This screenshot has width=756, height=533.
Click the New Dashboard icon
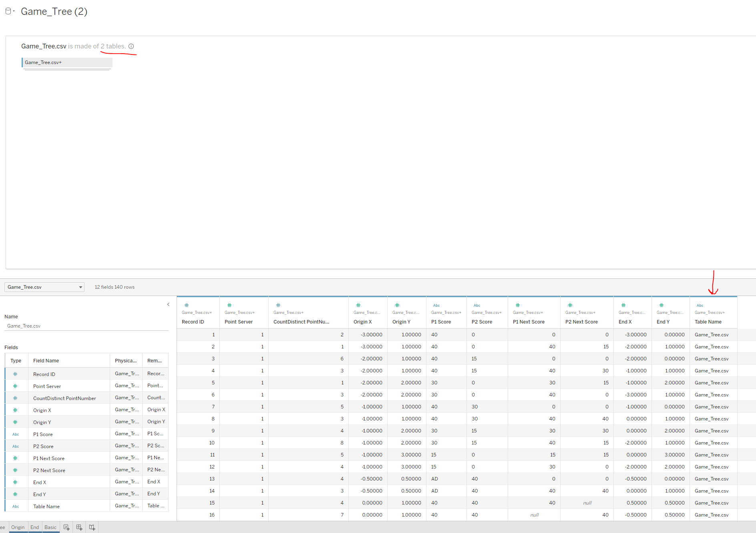click(79, 527)
